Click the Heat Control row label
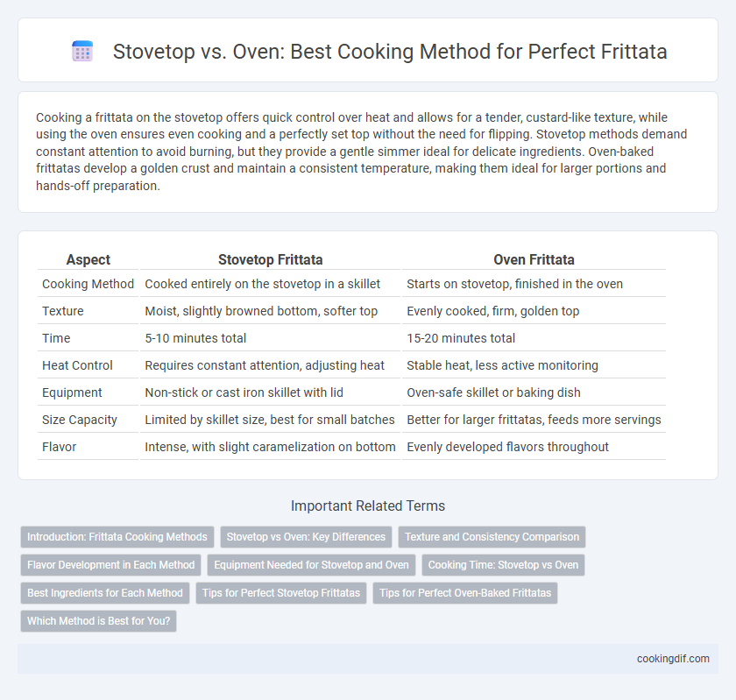 [x=77, y=365]
